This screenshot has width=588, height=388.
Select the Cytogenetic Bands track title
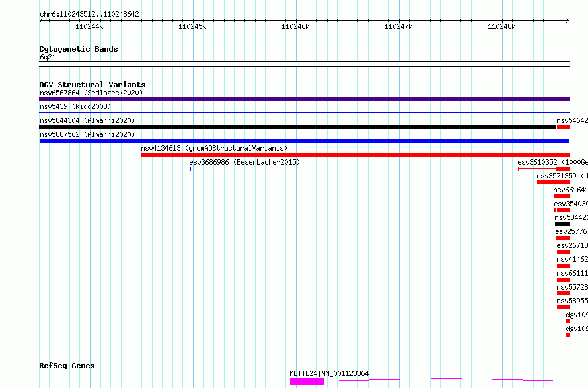click(79, 49)
